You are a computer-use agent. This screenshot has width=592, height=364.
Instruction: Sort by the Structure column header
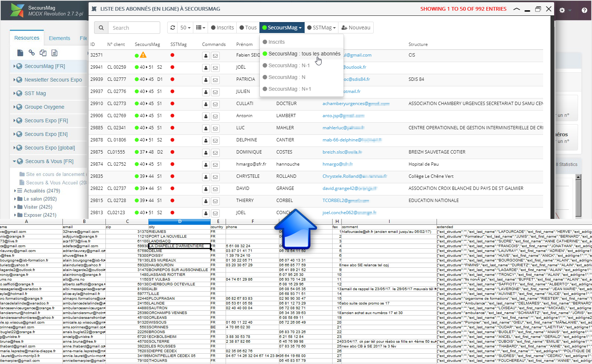point(418,44)
